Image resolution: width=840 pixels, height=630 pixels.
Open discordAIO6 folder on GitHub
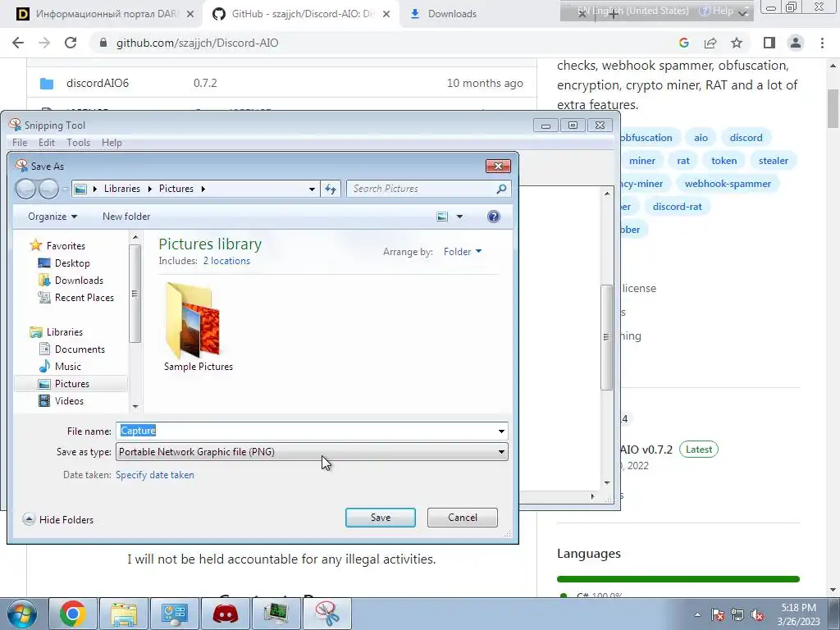[97, 83]
